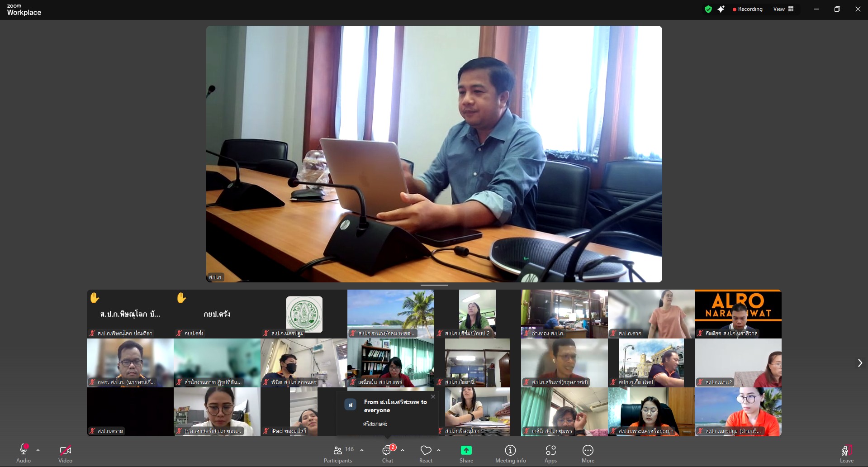
Task: Expand the React options arrow
Action: click(x=439, y=450)
